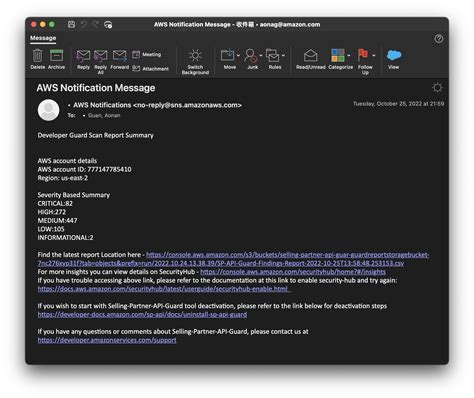Open the S3 bucket report location link
474x398 pixels.
click(233, 259)
